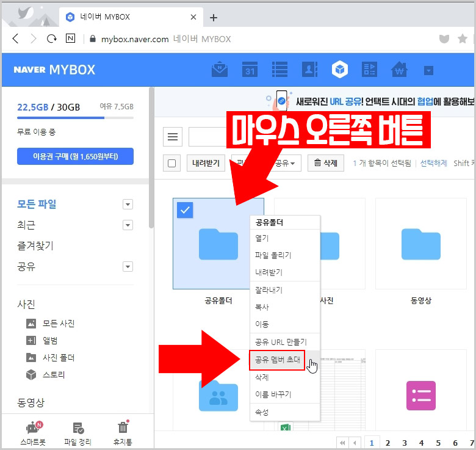This screenshot has width=476, height=450.
Task: Open 공유 in sidebar
Action: click(26, 267)
